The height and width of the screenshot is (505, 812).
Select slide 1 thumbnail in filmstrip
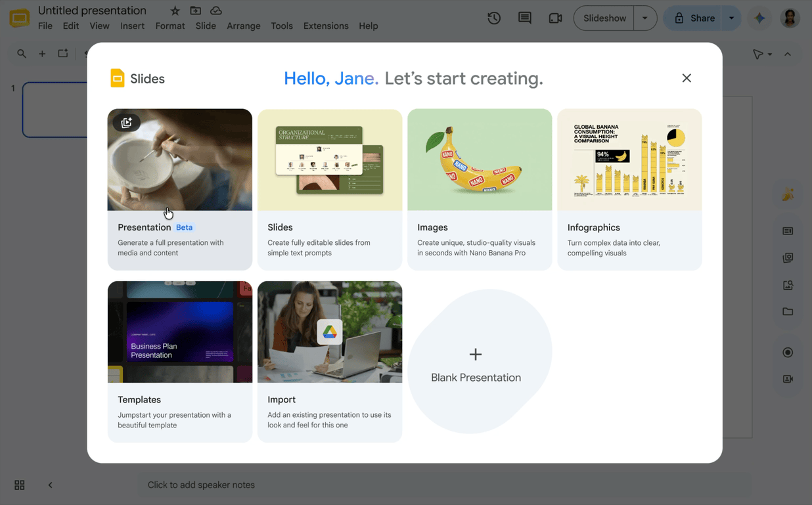[x=55, y=110]
